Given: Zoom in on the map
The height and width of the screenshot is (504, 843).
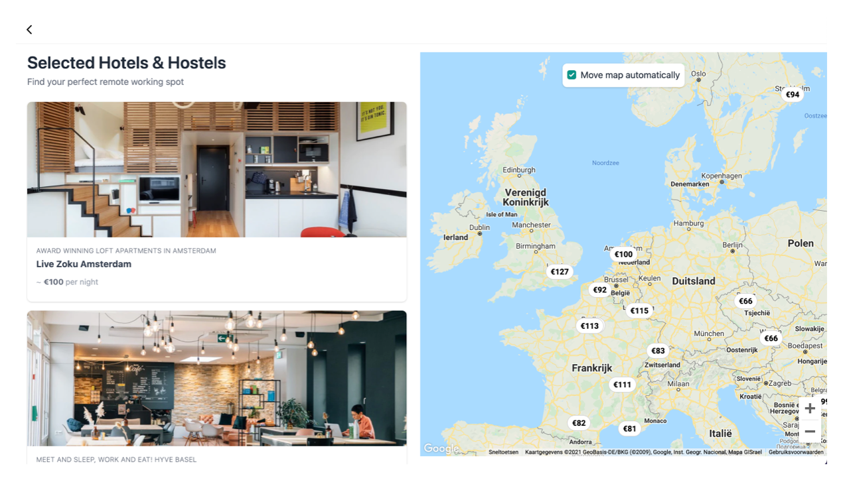Looking at the screenshot, I should [x=810, y=409].
